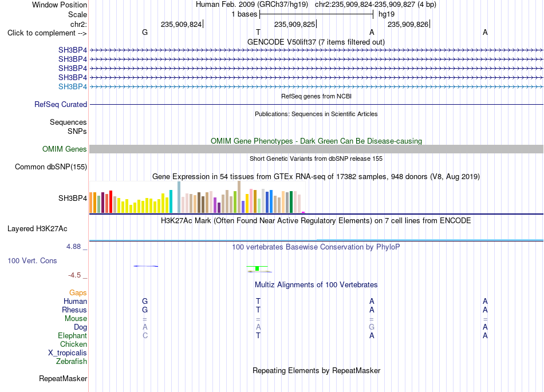Click the short magenta bar ending GTEx chart
This screenshot has width=544, height=392.
[x=303, y=212]
